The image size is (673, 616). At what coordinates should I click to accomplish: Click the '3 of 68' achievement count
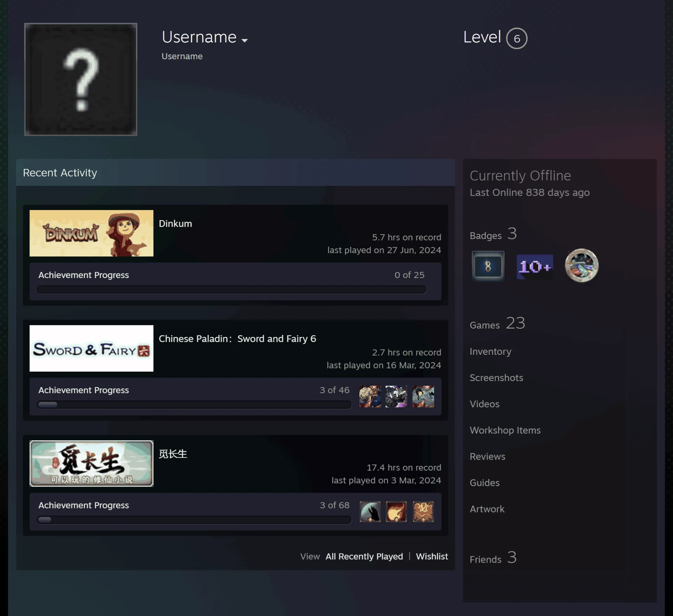(x=334, y=505)
